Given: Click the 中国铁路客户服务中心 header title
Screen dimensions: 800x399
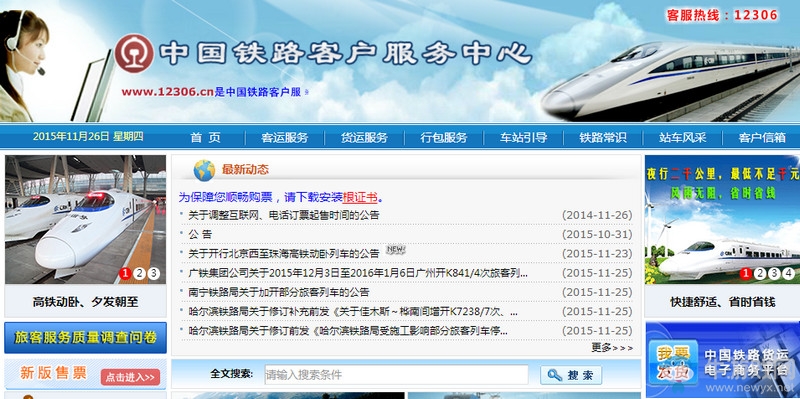Looking at the screenshot, I should pyautogui.click(x=345, y=53).
